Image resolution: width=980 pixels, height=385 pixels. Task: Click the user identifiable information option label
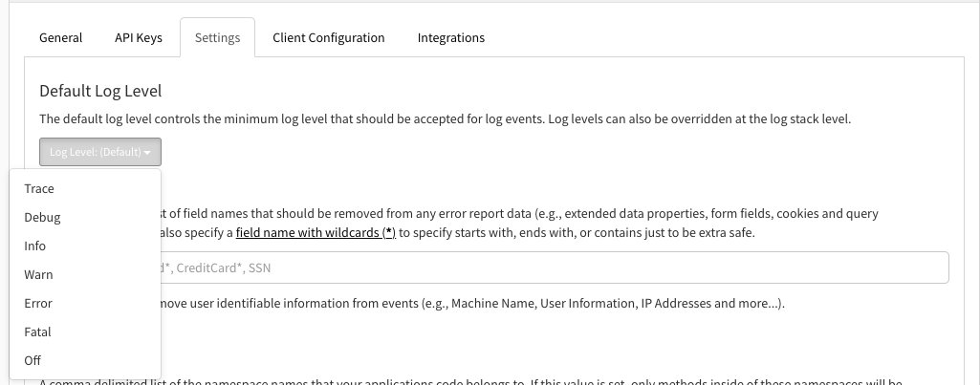[468, 304]
